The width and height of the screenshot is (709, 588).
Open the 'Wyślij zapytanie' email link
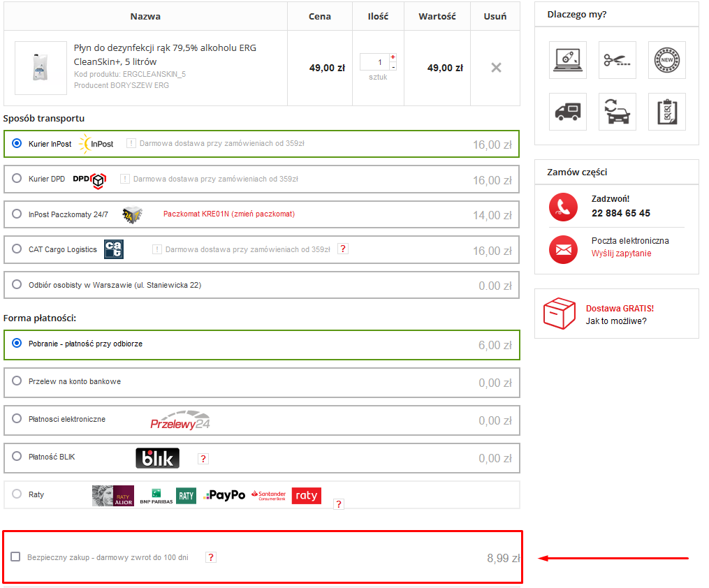pyautogui.click(x=621, y=253)
